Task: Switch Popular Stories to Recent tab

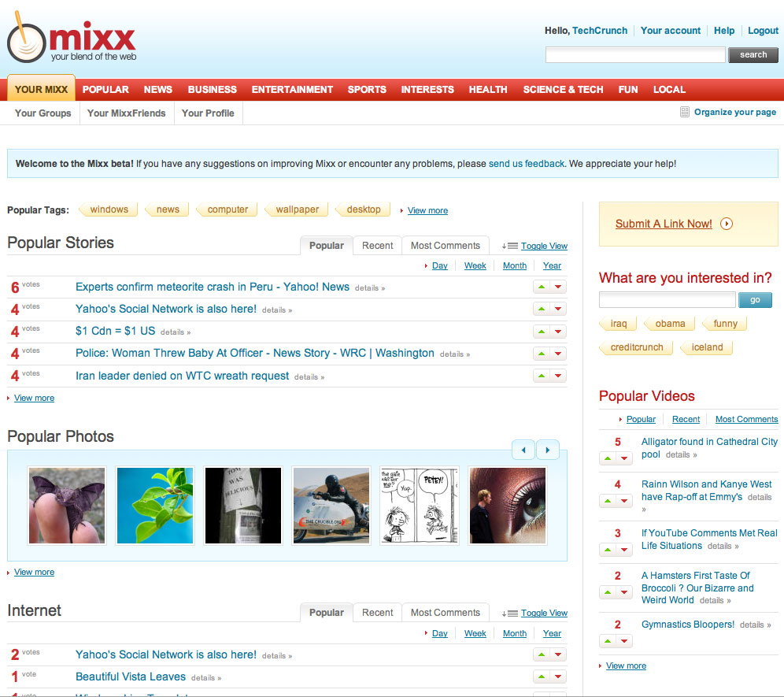Action: (378, 246)
